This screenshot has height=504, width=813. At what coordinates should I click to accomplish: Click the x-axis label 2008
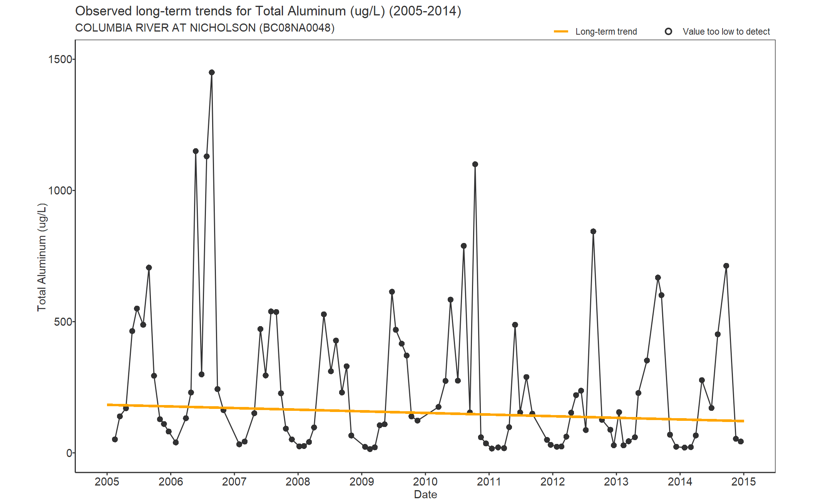pyautogui.click(x=298, y=482)
